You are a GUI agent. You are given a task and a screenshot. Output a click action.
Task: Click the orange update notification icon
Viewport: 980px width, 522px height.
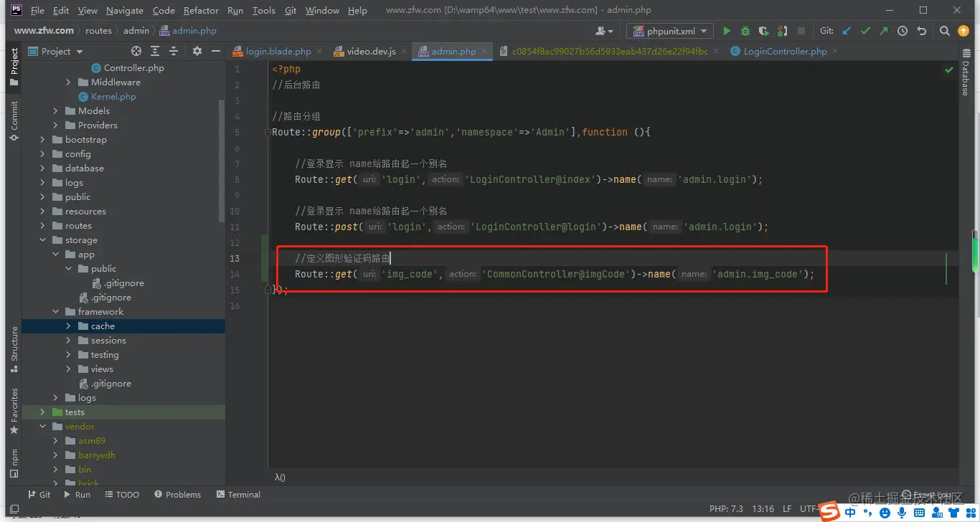click(963, 31)
